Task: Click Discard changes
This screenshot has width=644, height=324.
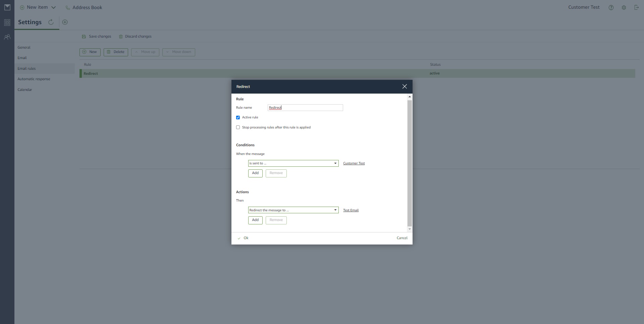Action: tap(135, 36)
